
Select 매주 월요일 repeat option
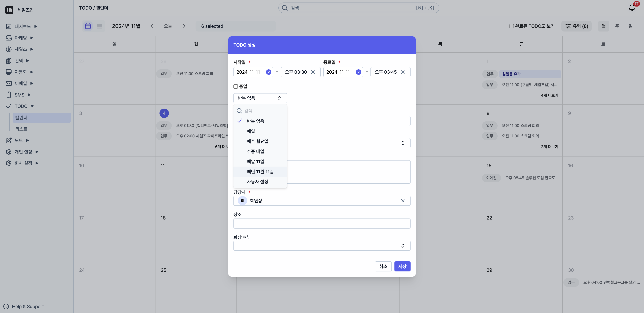[260, 141]
